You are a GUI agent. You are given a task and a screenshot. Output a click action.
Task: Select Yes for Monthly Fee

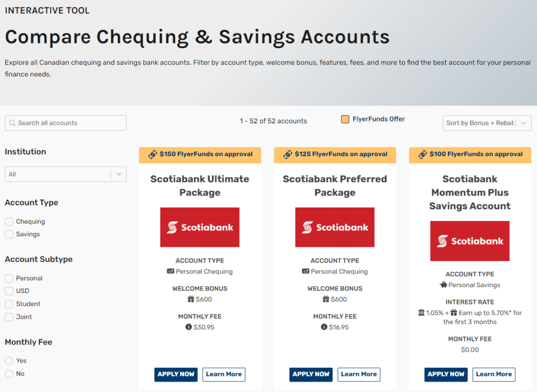coord(9,361)
